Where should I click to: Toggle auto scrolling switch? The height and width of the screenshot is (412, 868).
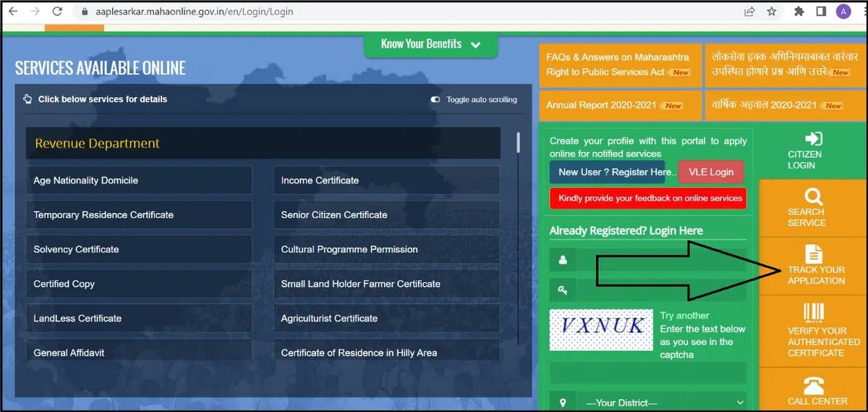(x=435, y=99)
